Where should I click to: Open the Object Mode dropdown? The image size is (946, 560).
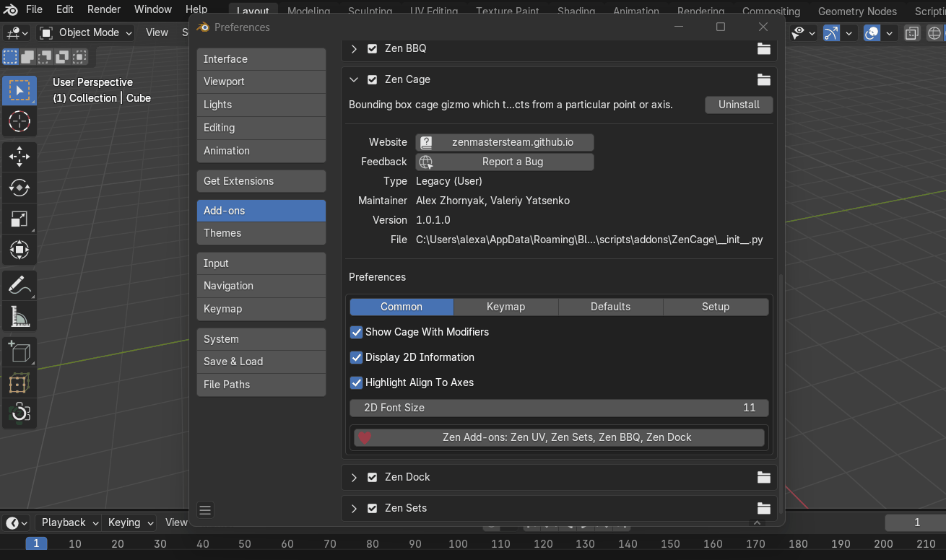[x=84, y=32]
